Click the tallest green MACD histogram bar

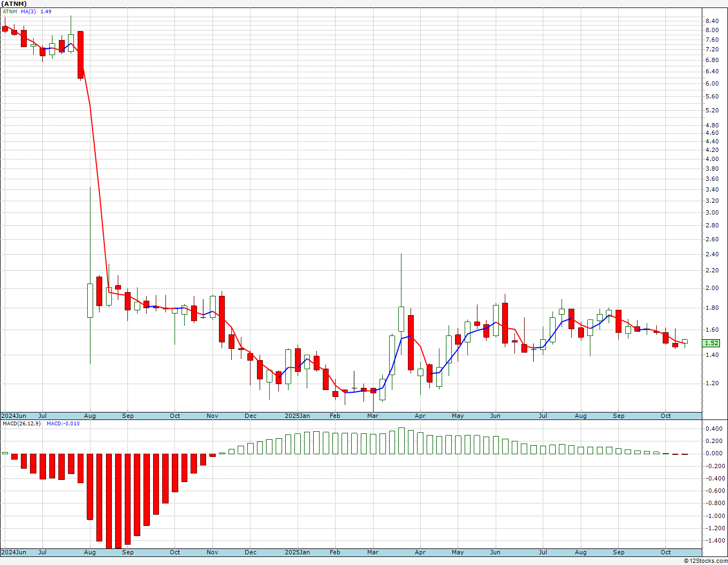point(401,440)
